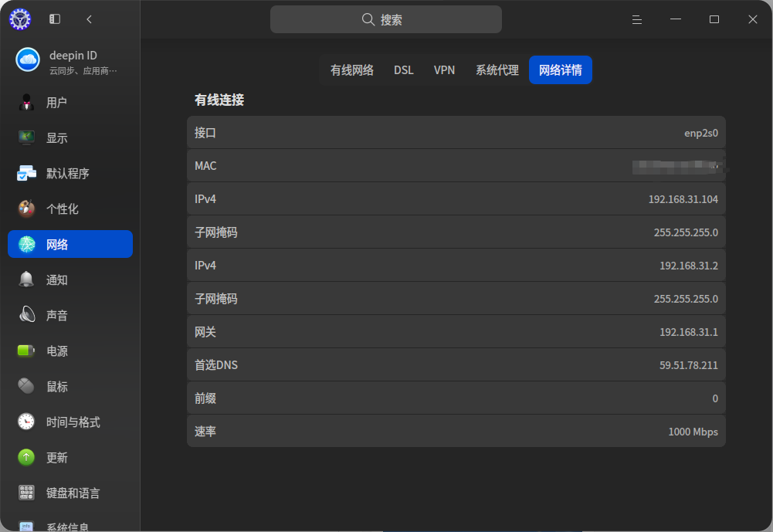
Task: Click the 搜索 search field
Action: (386, 19)
